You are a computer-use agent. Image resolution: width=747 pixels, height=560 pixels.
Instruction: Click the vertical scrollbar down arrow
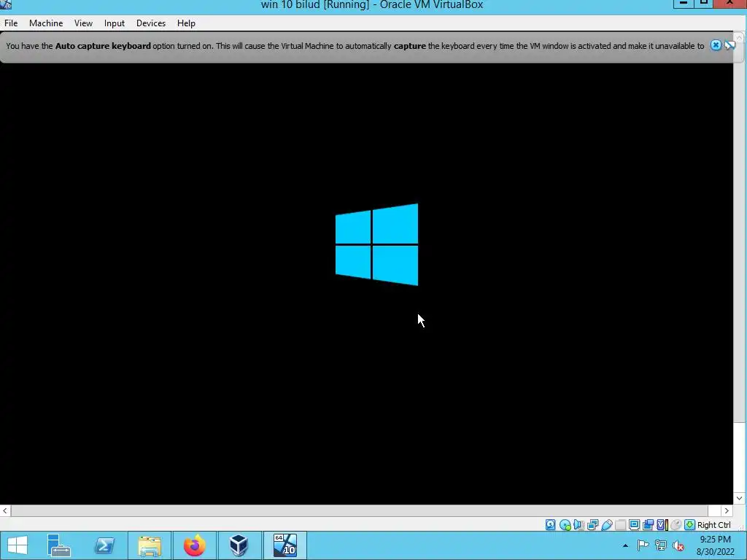tap(740, 498)
